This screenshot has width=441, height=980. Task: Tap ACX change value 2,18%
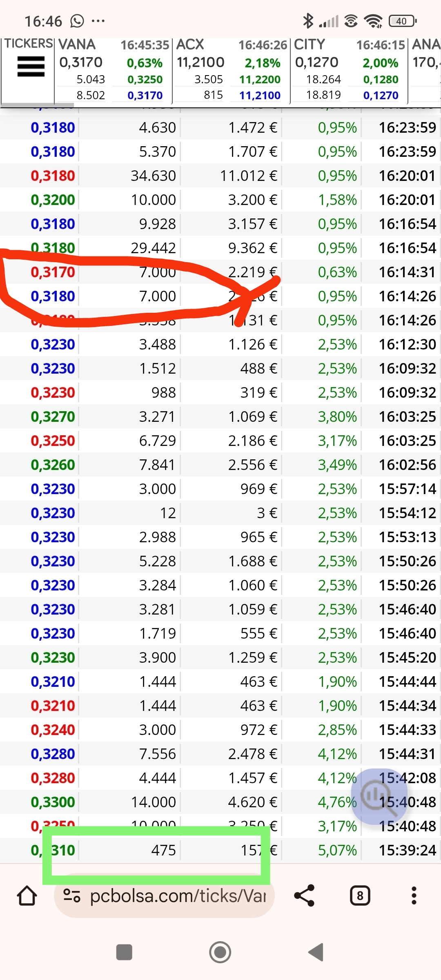[x=263, y=63]
